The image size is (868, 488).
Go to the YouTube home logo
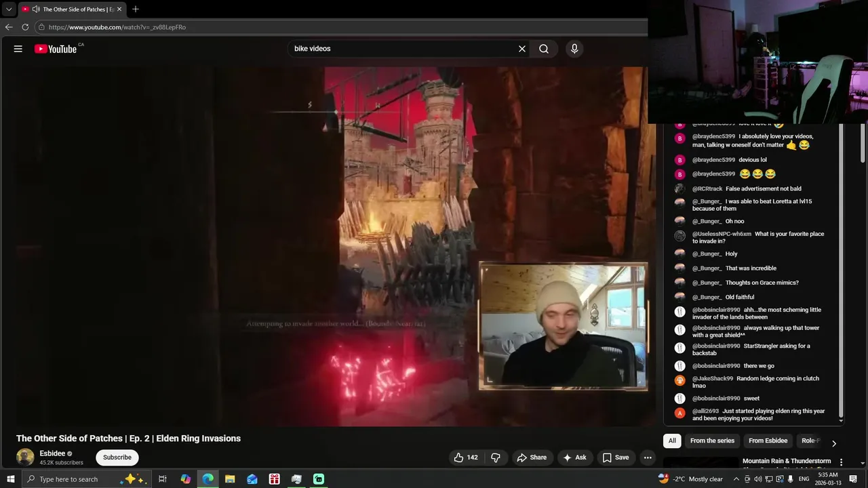click(56, 49)
